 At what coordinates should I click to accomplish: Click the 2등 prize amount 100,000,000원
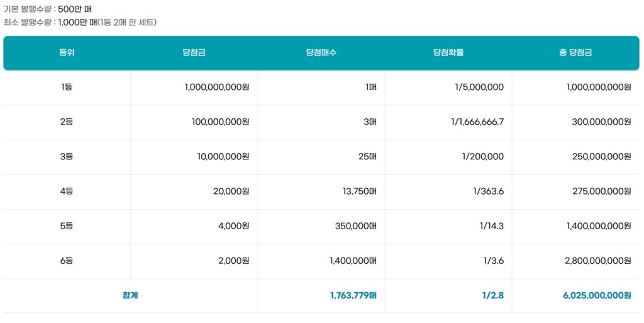(x=220, y=122)
